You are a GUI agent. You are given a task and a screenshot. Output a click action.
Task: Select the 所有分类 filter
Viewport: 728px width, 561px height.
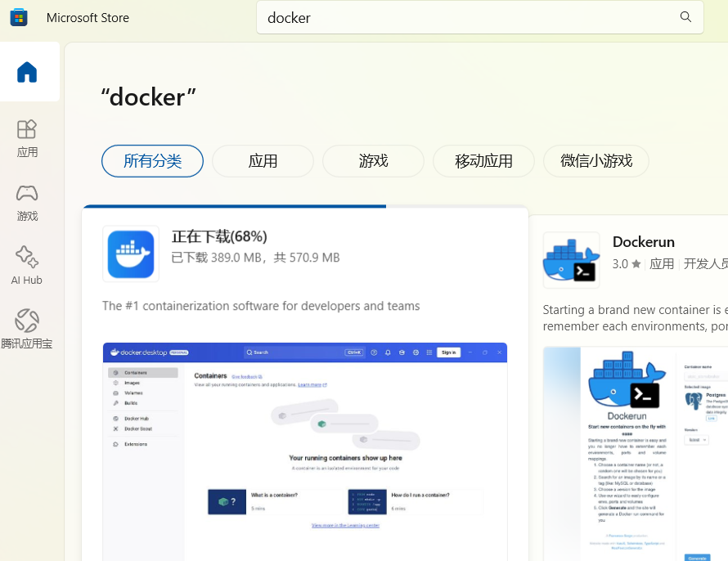click(x=152, y=161)
